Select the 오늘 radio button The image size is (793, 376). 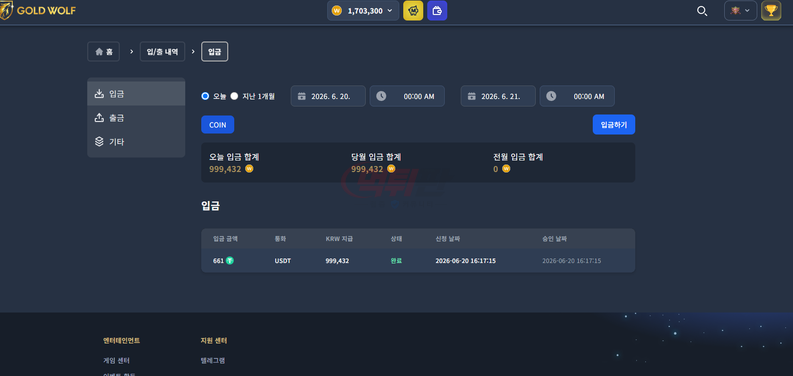point(205,96)
